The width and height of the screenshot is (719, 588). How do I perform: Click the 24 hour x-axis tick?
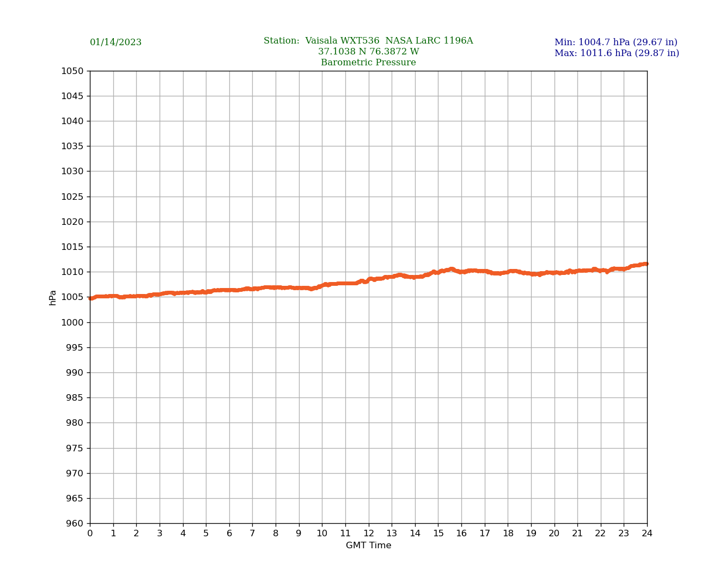click(x=647, y=534)
